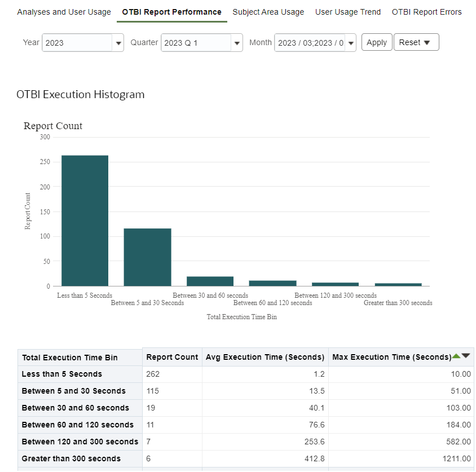Expand the Quarter dropdown list
The width and height of the screenshot is (476, 472).
[x=237, y=43]
